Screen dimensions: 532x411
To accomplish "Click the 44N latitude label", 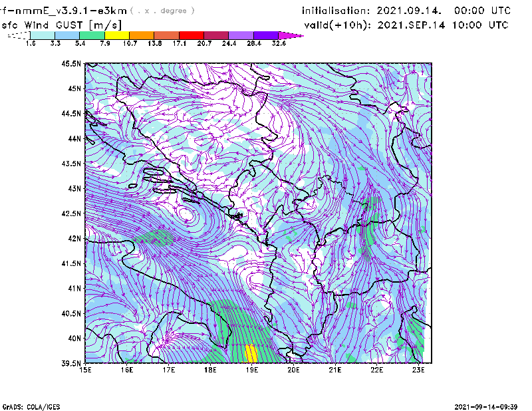I will [x=74, y=138].
